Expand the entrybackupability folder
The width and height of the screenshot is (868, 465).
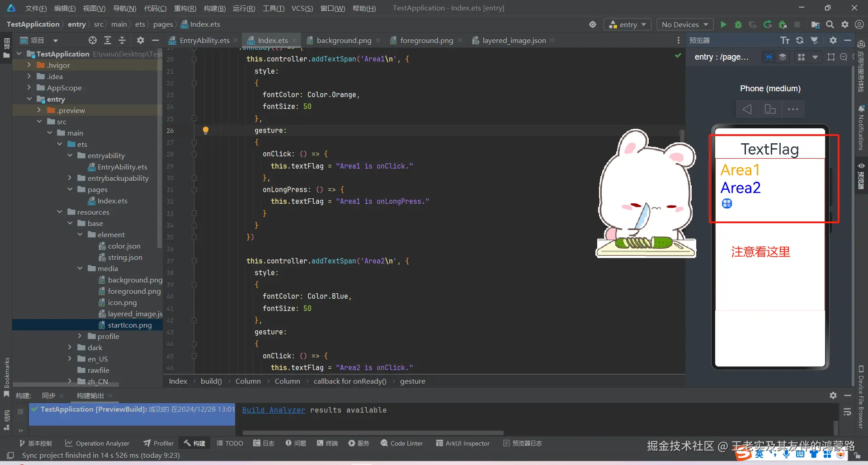pyautogui.click(x=70, y=178)
